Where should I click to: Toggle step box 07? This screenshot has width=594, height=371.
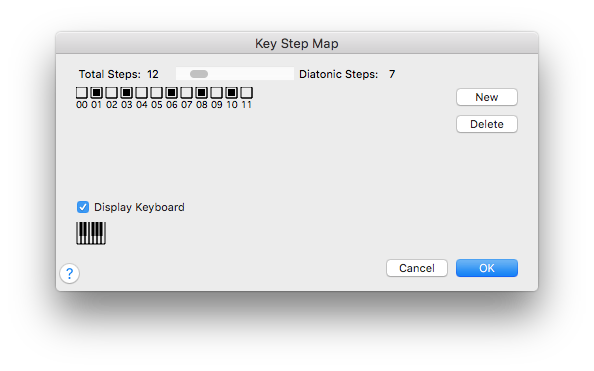(186, 92)
